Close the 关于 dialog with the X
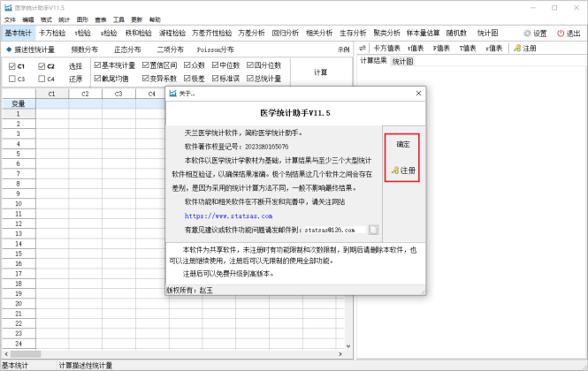This screenshot has width=588, height=371. tap(418, 94)
